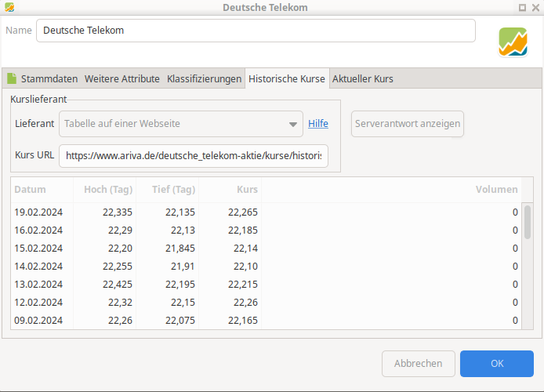544x392 pixels.
Task: Switch to the Stammdaten tab
Action: [49, 78]
